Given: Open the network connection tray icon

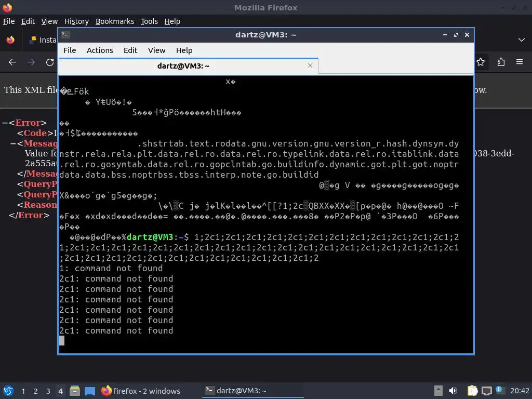Looking at the screenshot, I should point(486,391).
